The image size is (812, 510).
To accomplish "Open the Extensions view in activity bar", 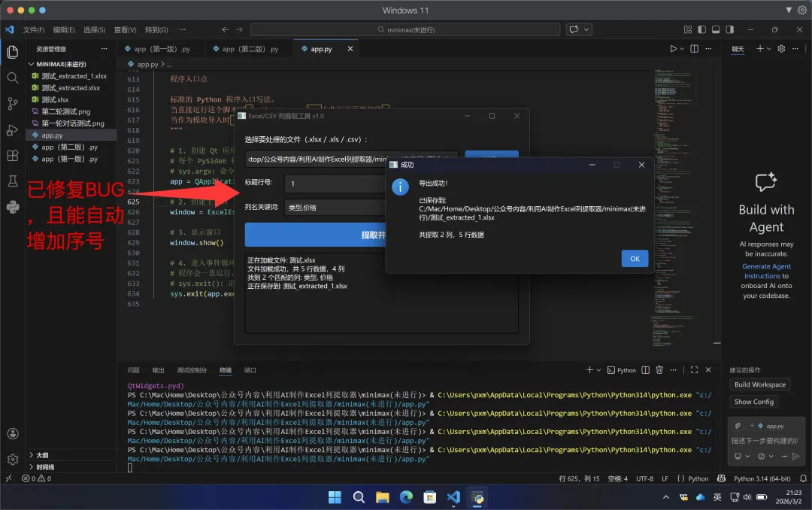I will (13, 156).
